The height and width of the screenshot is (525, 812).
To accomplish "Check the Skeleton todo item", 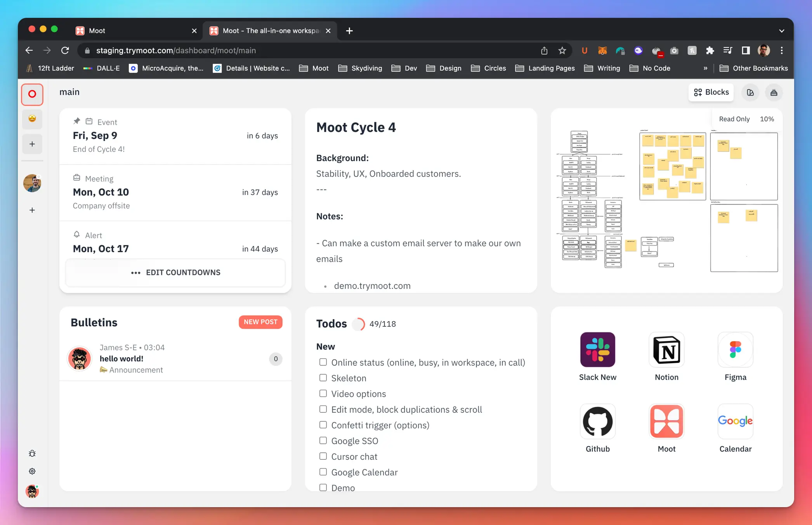I will pos(323,378).
